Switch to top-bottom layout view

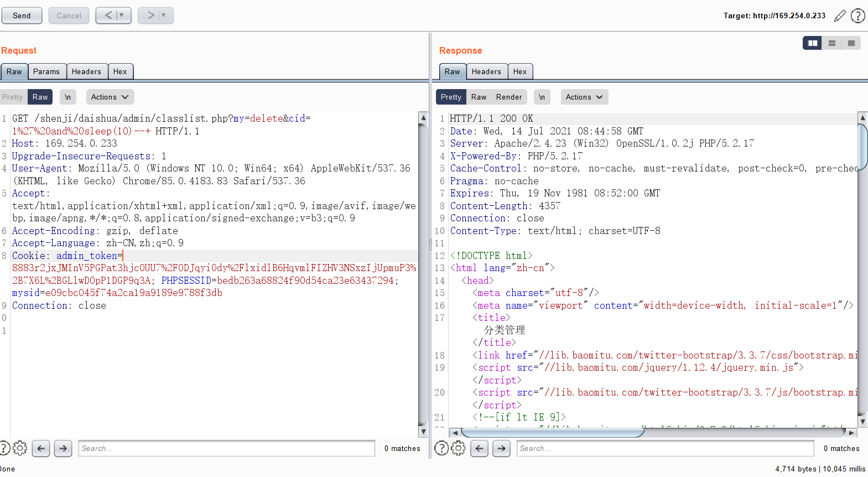point(832,43)
